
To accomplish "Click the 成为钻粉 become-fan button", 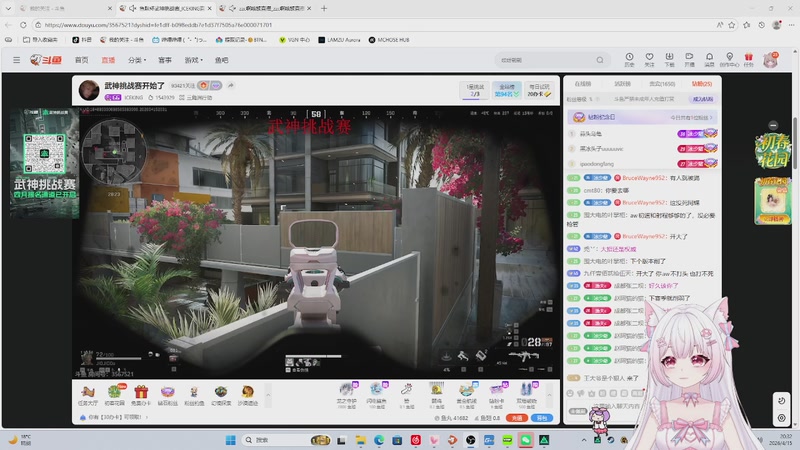I will (703, 99).
